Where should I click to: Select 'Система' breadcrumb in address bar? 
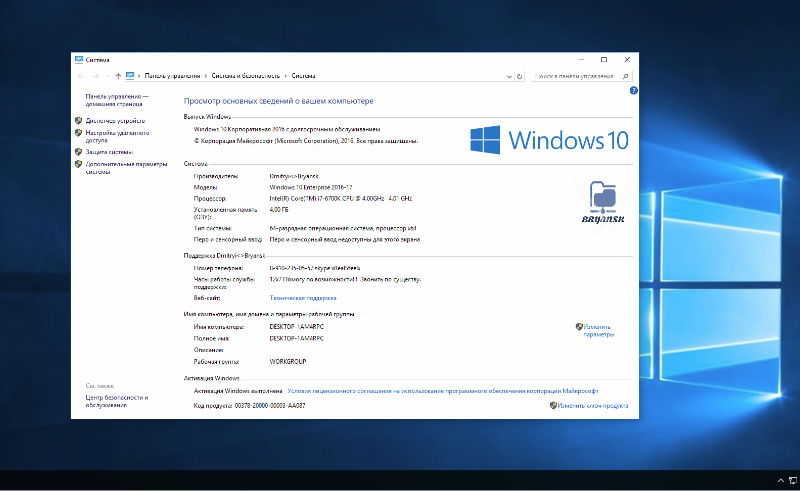(x=303, y=76)
